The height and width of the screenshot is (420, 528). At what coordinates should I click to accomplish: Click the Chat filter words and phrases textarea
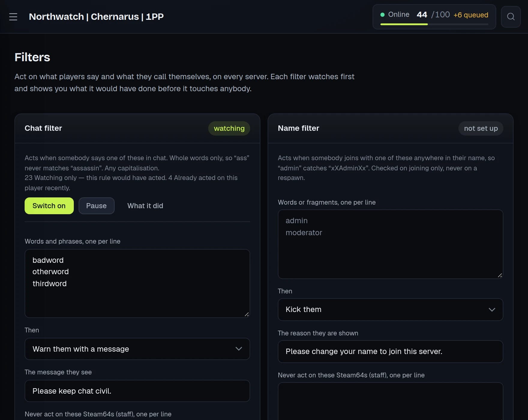[137, 283]
